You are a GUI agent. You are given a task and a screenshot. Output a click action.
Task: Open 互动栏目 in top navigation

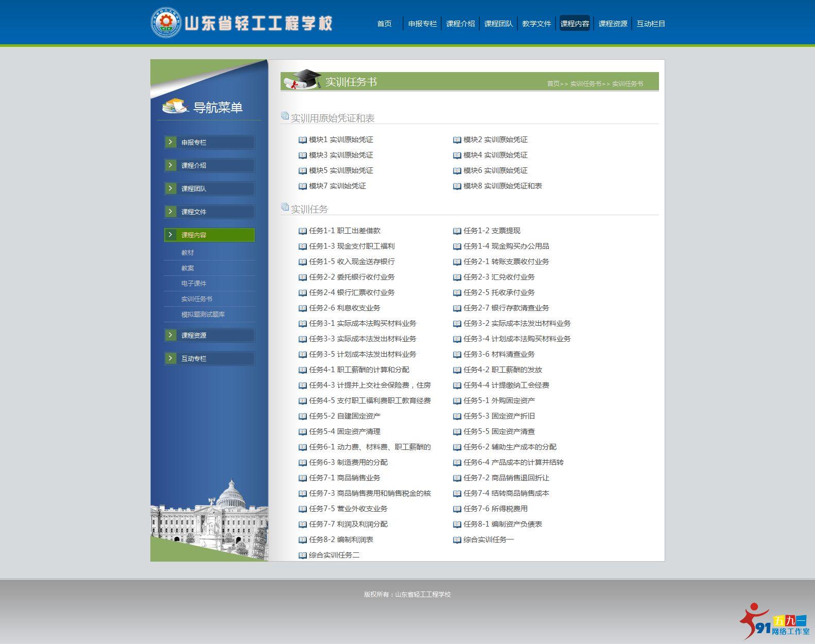click(651, 24)
